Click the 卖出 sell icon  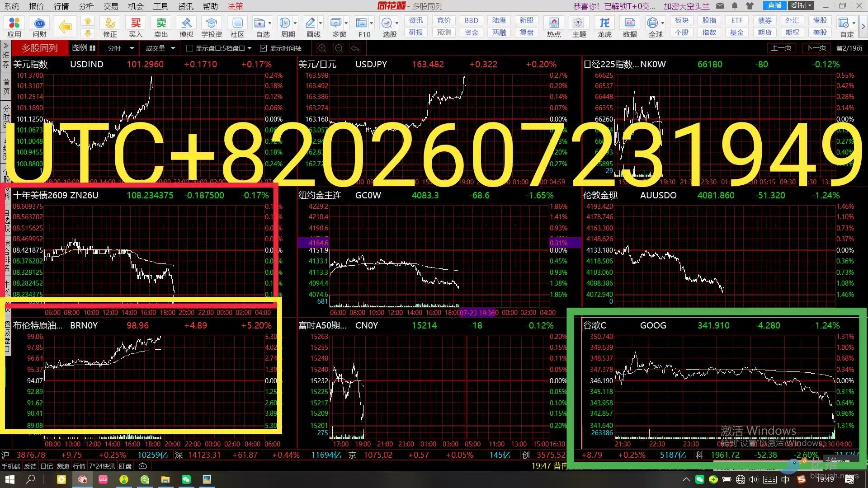point(161,27)
